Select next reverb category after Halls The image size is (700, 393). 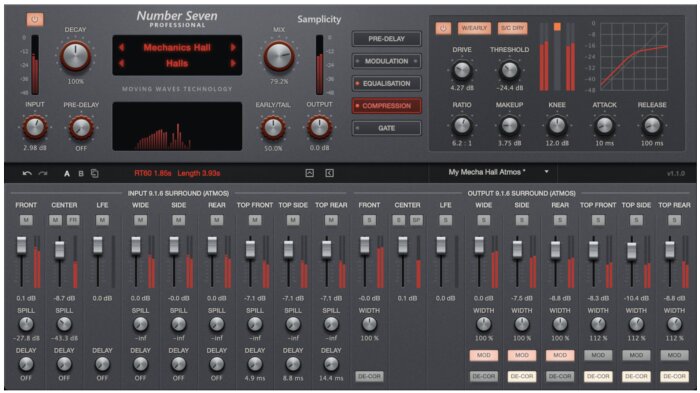tap(233, 63)
